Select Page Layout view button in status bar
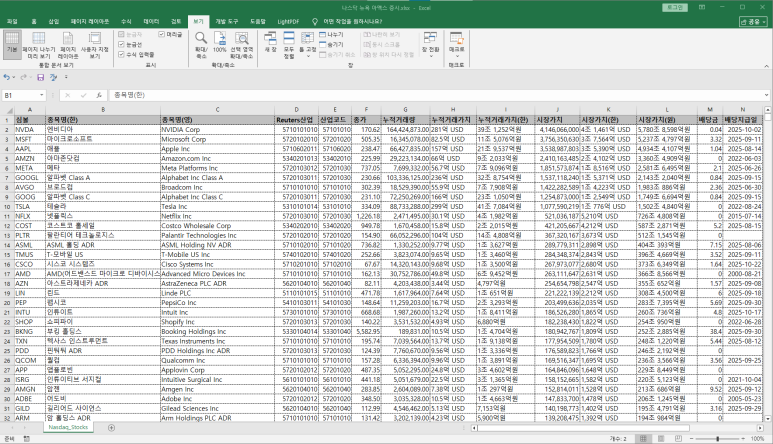 coord(661,438)
